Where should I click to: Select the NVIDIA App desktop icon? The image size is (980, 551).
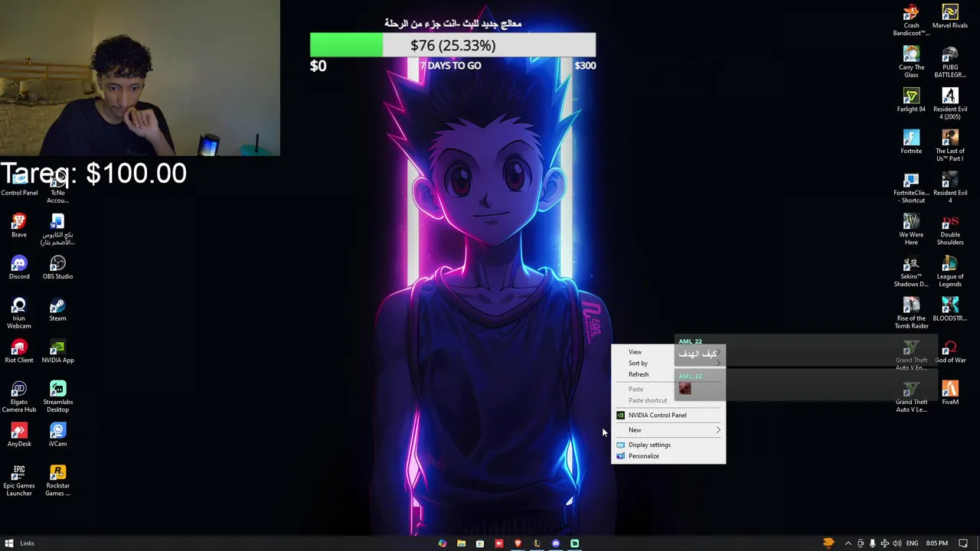[57, 352]
